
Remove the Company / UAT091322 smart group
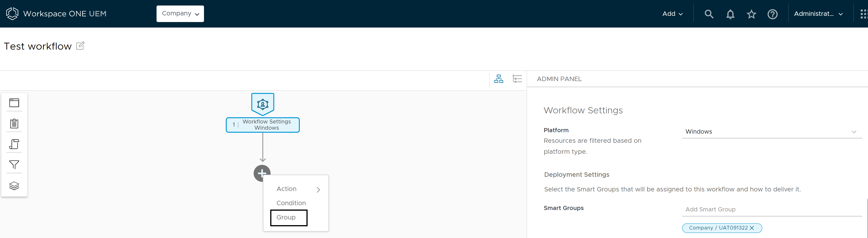[x=752, y=228]
